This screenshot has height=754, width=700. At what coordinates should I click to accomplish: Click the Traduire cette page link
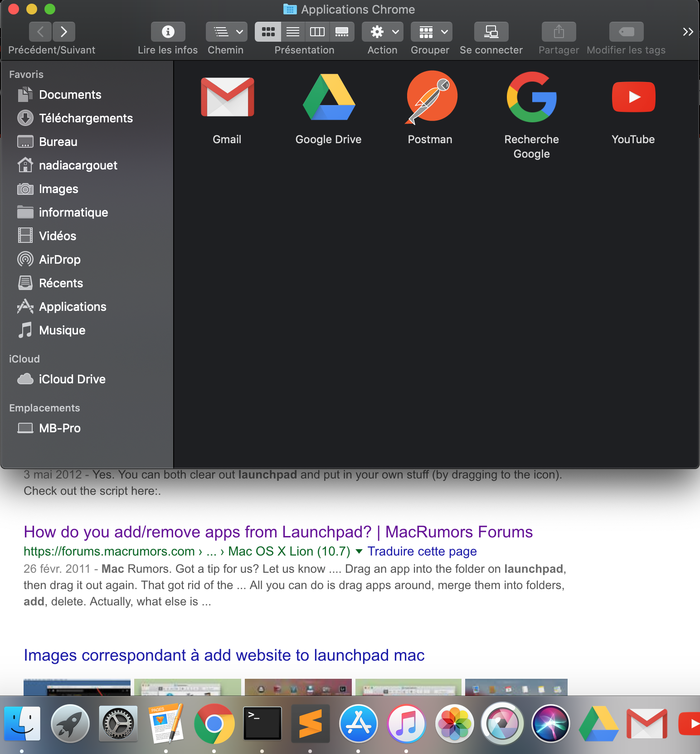[x=422, y=551]
